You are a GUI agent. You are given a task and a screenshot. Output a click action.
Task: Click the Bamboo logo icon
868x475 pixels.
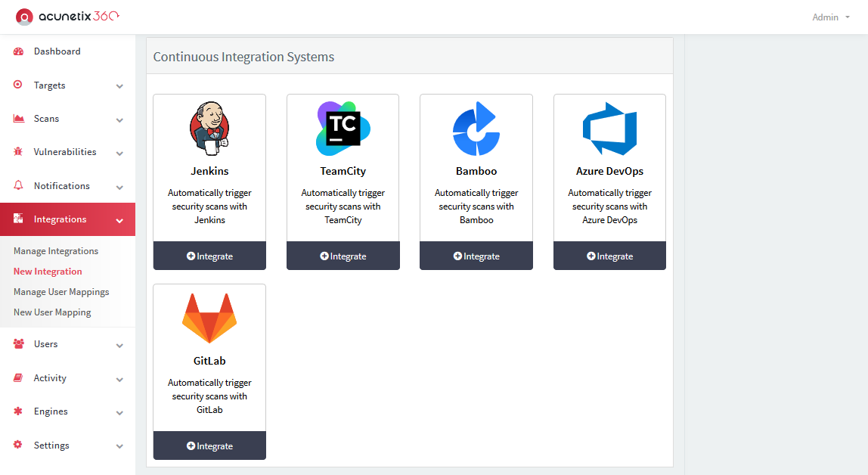pos(476,127)
